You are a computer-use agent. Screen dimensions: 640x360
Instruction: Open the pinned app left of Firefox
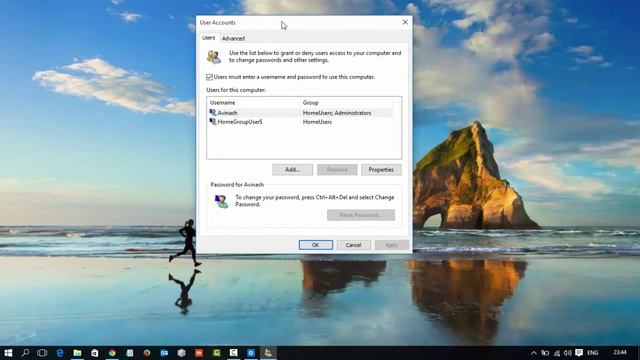click(130, 353)
